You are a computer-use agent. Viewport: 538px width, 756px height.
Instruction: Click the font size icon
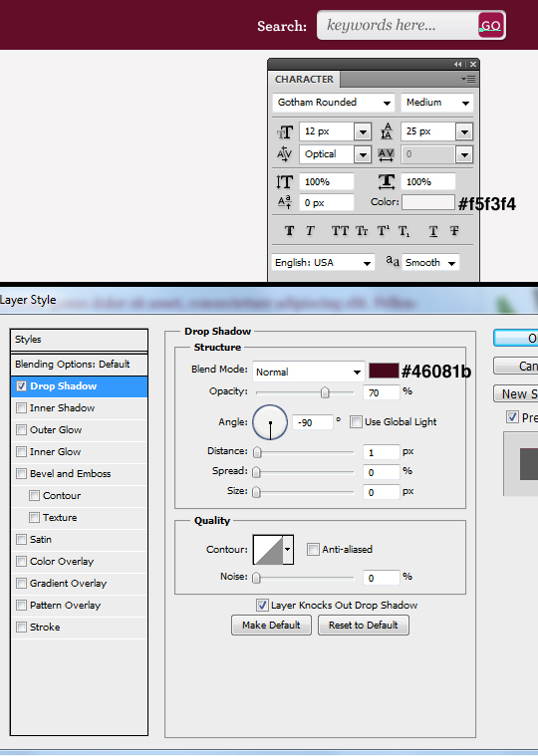285,131
